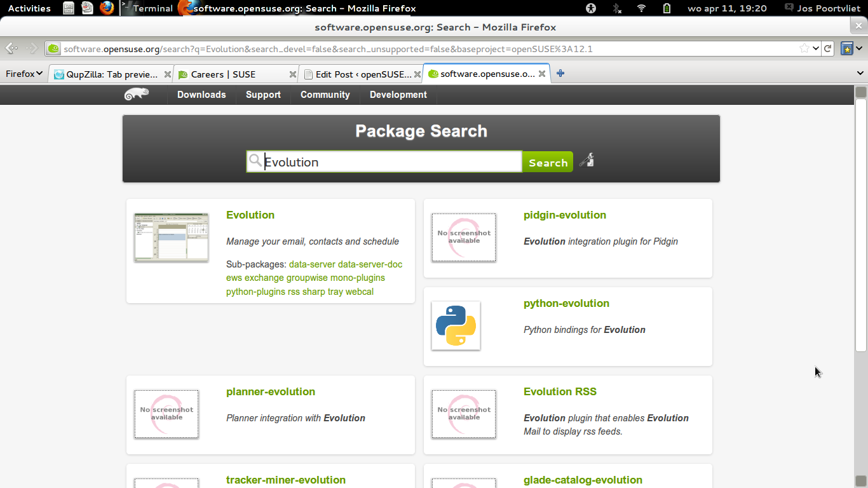The width and height of the screenshot is (868, 488).
Task: Go back using the back arrow
Action: point(11,48)
